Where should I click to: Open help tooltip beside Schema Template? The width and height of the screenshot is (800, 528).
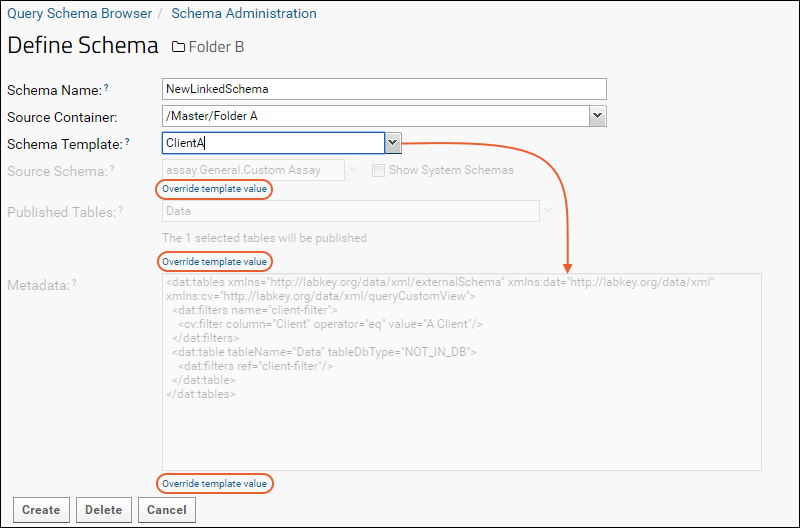coord(127,141)
